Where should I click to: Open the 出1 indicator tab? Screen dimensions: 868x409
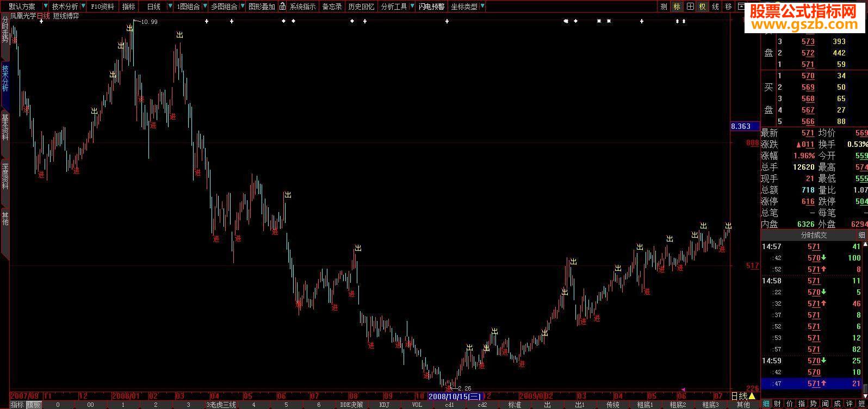tap(580, 405)
